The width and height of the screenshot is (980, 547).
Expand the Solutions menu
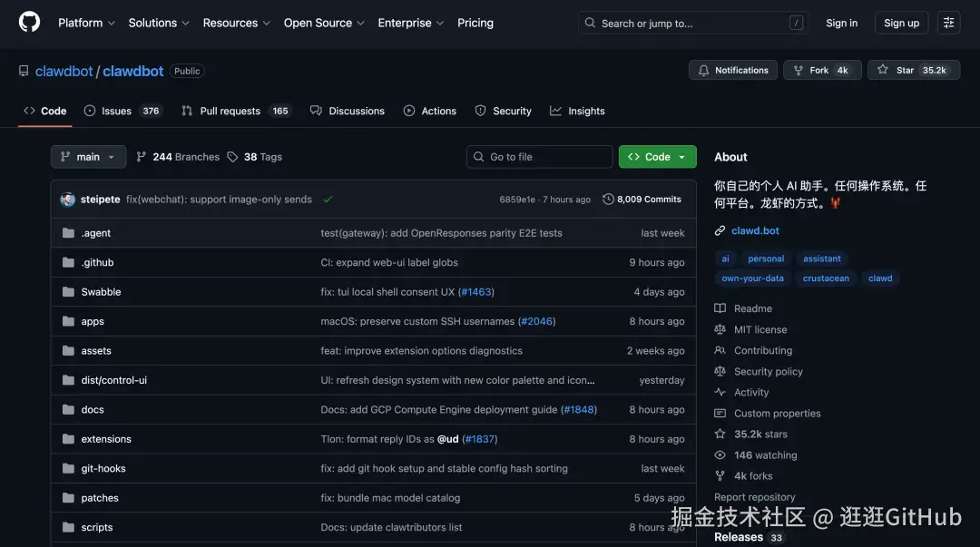[159, 23]
